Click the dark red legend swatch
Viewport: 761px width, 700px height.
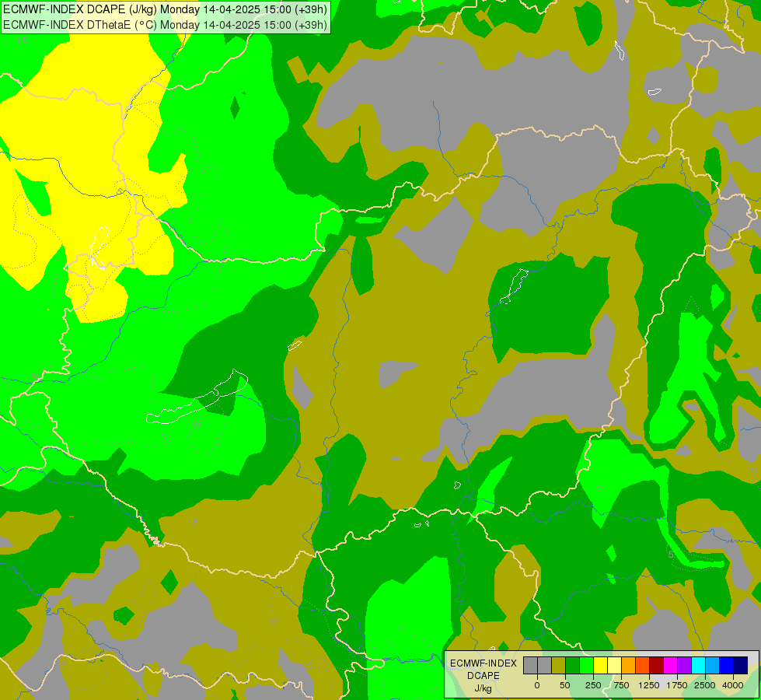coord(657,665)
